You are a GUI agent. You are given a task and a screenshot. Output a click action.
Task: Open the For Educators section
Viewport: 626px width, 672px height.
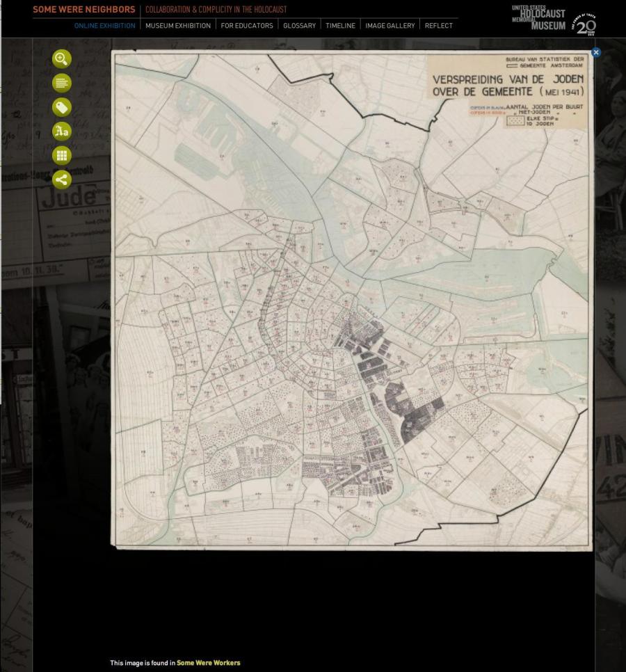(x=247, y=26)
